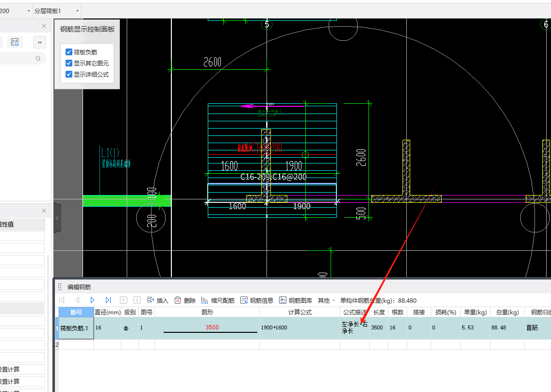Image resolution: width=551 pixels, height=392 pixels.
Task: Expand more tools with the double-arrow button
Action: point(40,42)
